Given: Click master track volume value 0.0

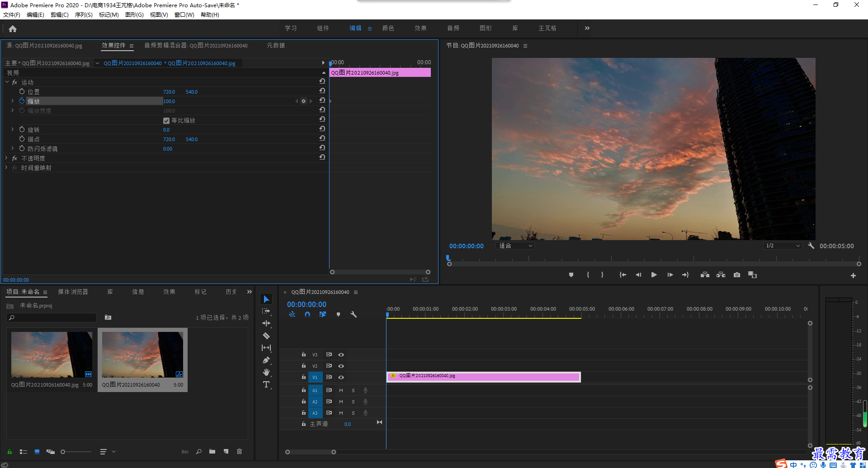Looking at the screenshot, I should coord(348,424).
